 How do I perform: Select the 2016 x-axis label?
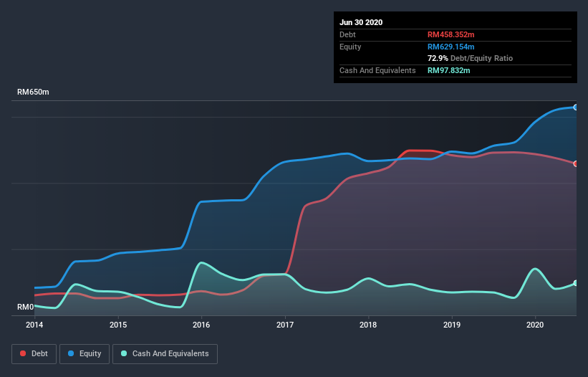click(201, 325)
